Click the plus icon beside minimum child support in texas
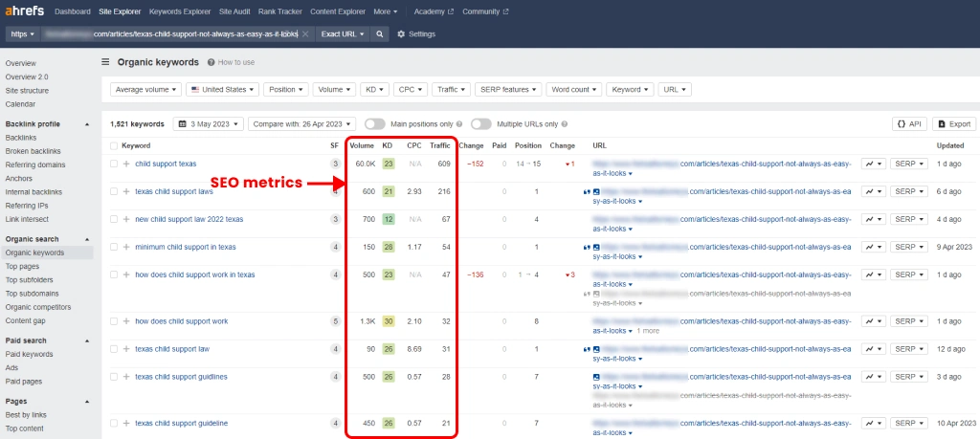 pos(126,247)
